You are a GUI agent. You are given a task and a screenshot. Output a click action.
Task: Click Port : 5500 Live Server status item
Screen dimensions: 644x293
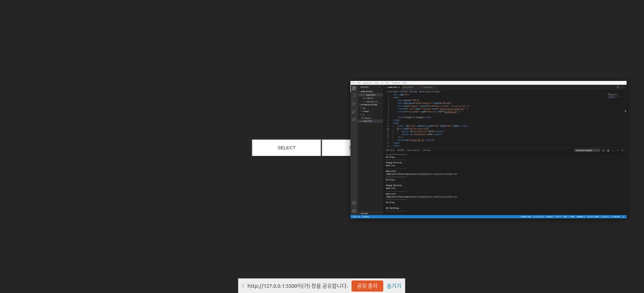(593, 217)
